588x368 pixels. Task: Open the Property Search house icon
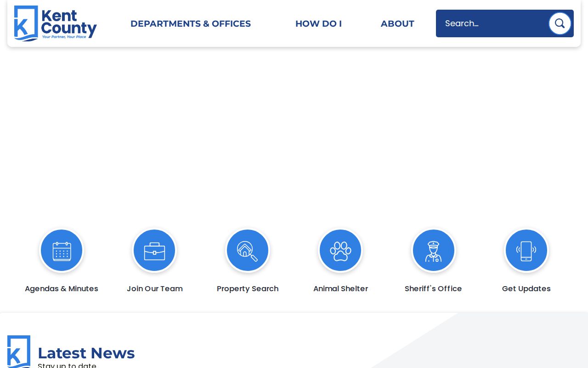click(x=248, y=251)
